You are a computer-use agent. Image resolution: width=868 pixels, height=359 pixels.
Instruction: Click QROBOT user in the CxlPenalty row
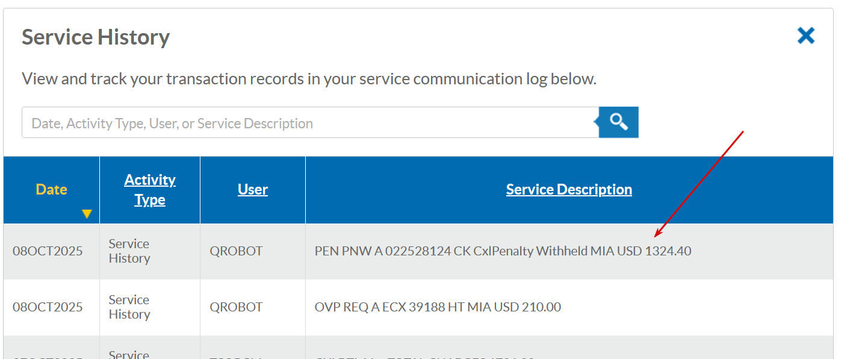click(x=236, y=251)
